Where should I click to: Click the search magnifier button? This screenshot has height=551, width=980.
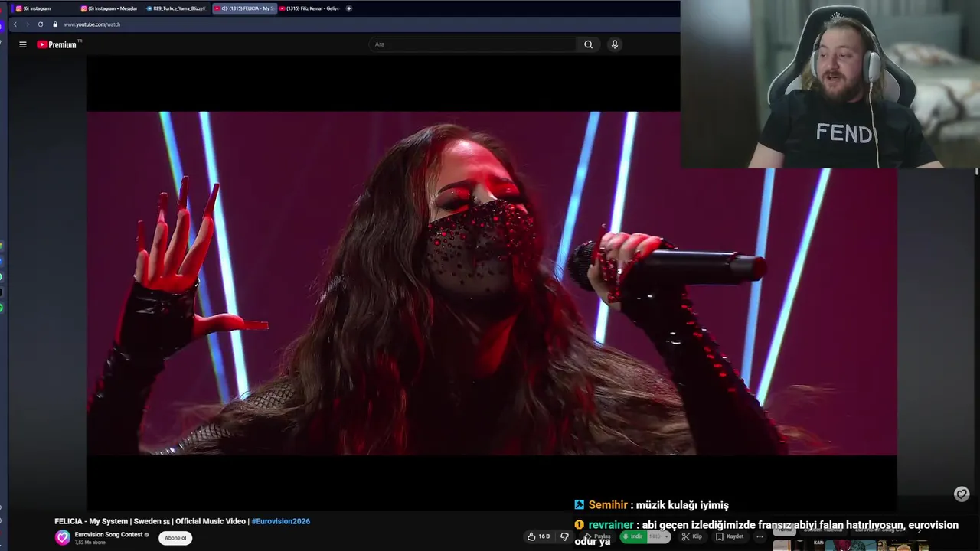coord(588,44)
